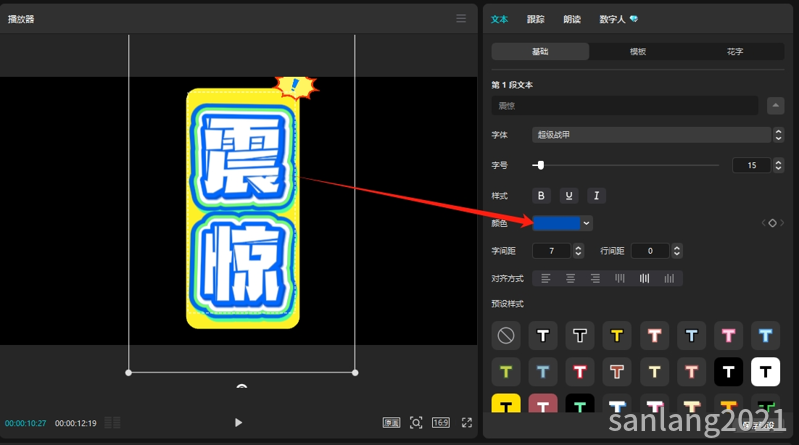Click the 第 1 段文本 section label
The height and width of the screenshot is (445, 799).
[x=512, y=85]
